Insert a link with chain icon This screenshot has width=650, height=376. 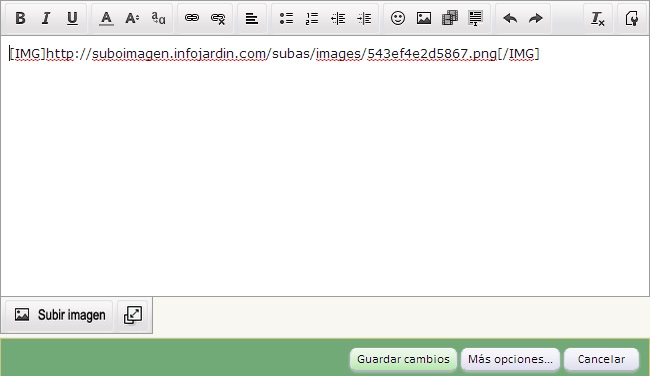click(x=192, y=18)
